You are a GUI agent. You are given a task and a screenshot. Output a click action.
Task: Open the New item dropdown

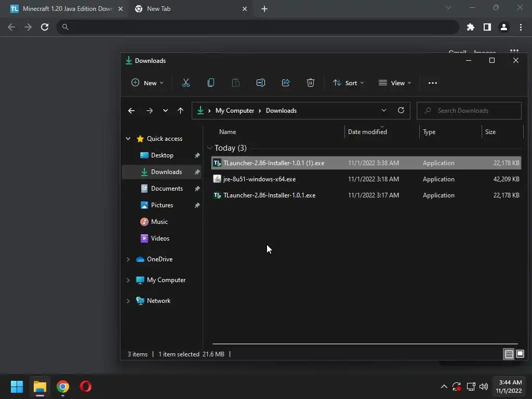[x=147, y=83]
